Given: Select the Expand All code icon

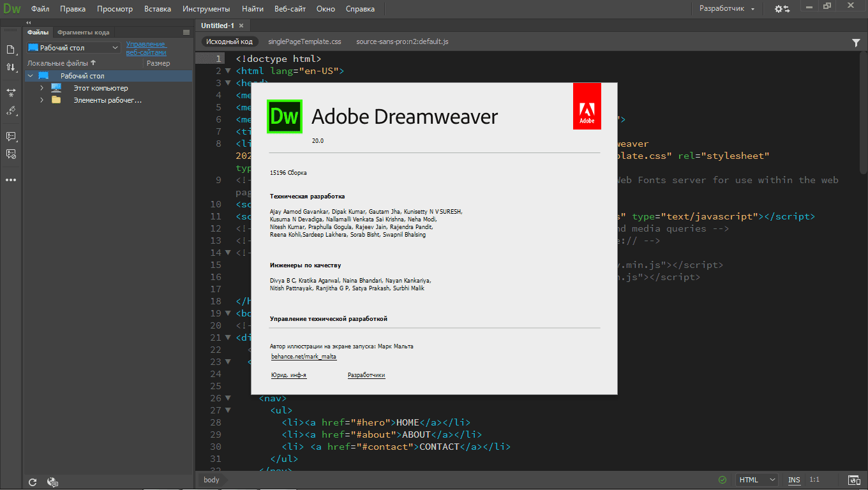Looking at the screenshot, I should [x=11, y=93].
